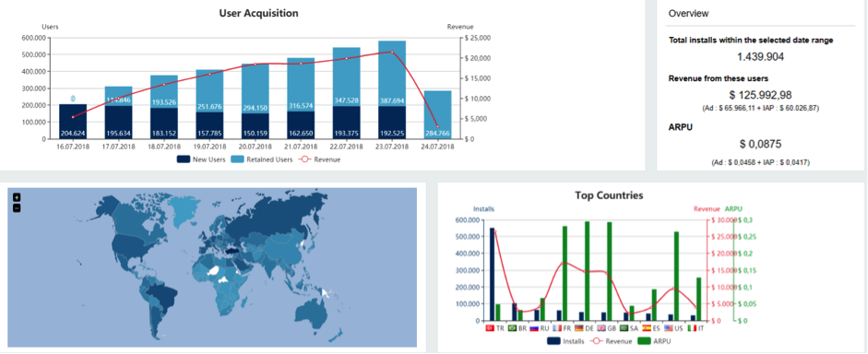The width and height of the screenshot is (868, 354).
Task: Click the revenue total $ 125.992,98
Action: 760,95
